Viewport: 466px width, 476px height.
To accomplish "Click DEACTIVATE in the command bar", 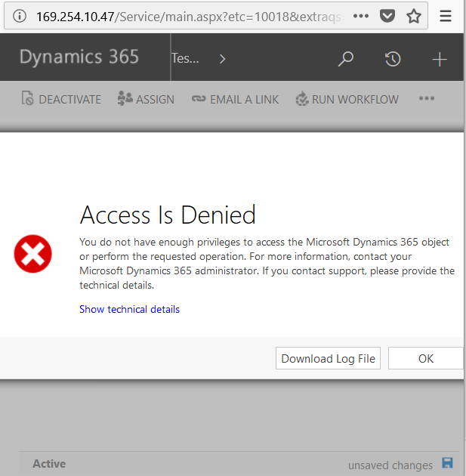I will (x=60, y=99).
